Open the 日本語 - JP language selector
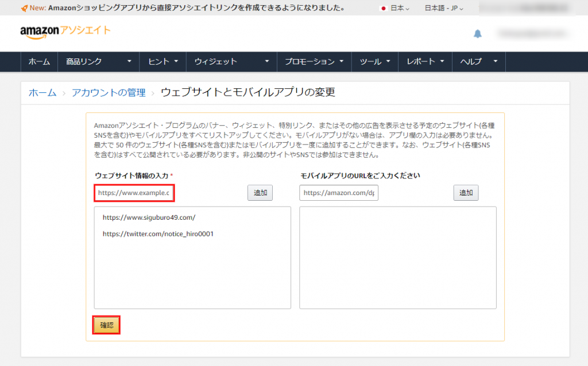 pos(444,8)
